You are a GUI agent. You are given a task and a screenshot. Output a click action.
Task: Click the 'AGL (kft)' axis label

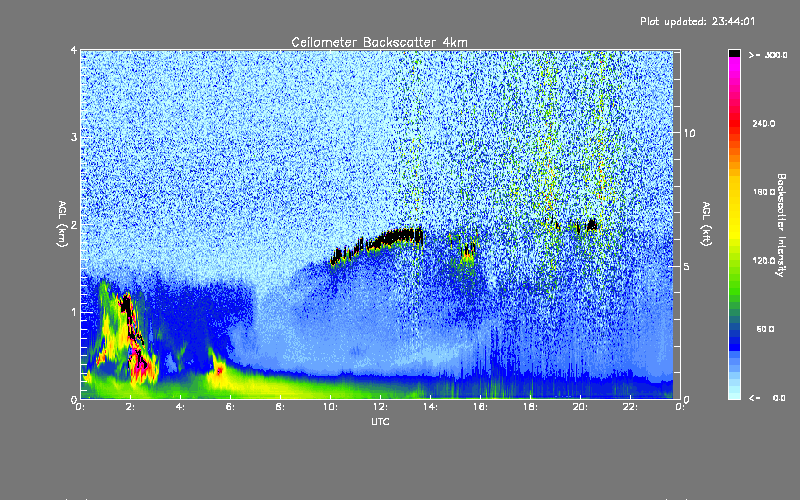pyautogui.click(x=706, y=224)
